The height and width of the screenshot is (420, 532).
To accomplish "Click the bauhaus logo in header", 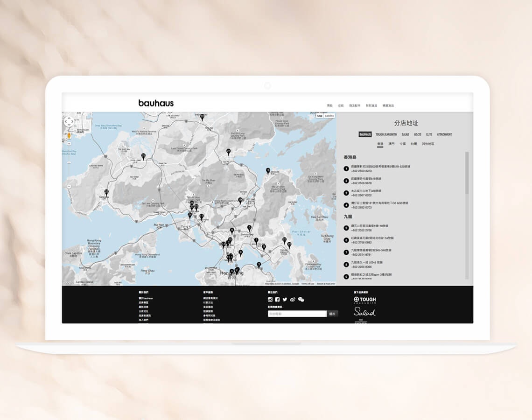I will tap(157, 104).
